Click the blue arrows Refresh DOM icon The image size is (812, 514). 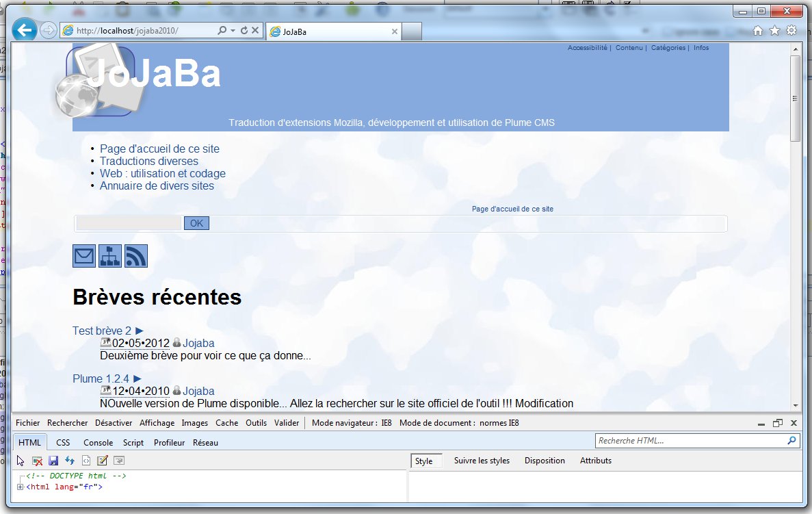pos(69,461)
